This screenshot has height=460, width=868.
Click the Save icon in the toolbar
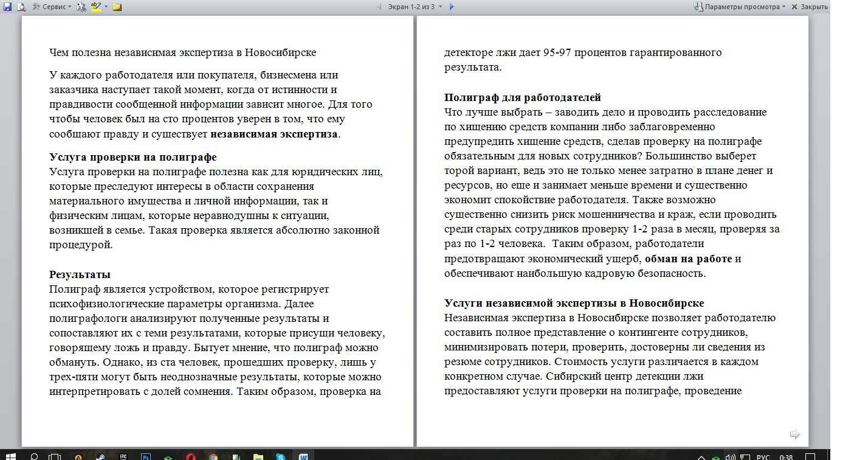coord(7,7)
